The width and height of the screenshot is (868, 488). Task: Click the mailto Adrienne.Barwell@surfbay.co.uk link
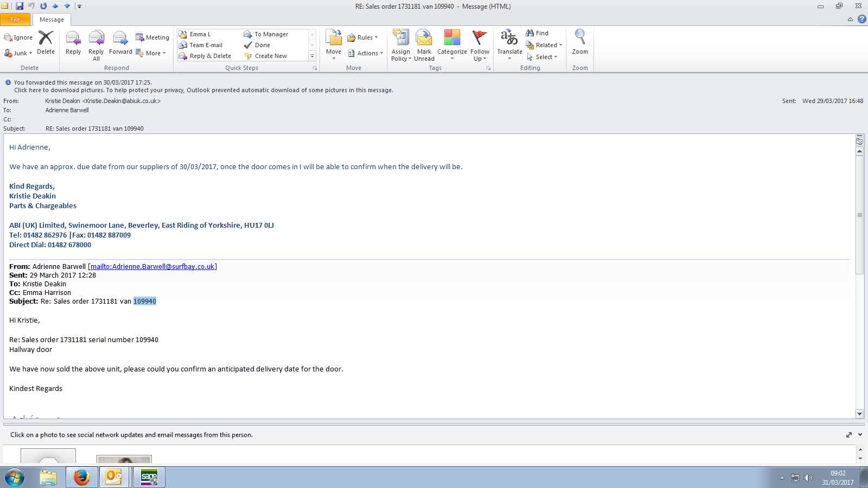(152, 266)
